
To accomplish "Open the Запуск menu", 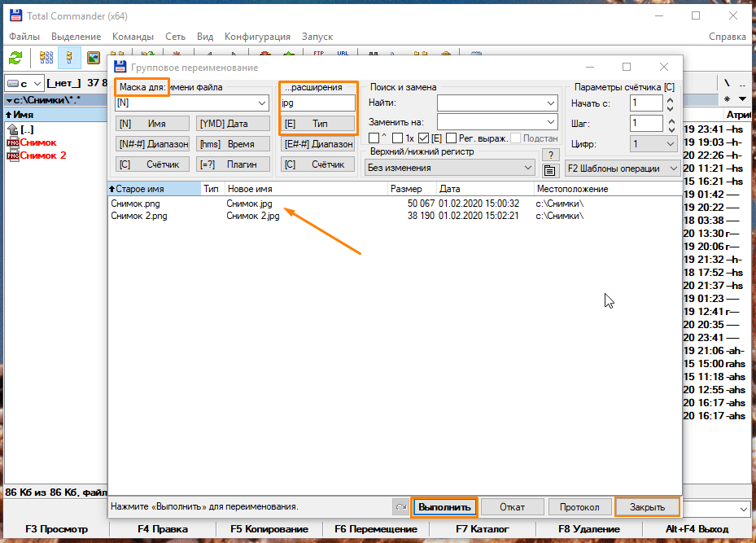I will coord(317,37).
